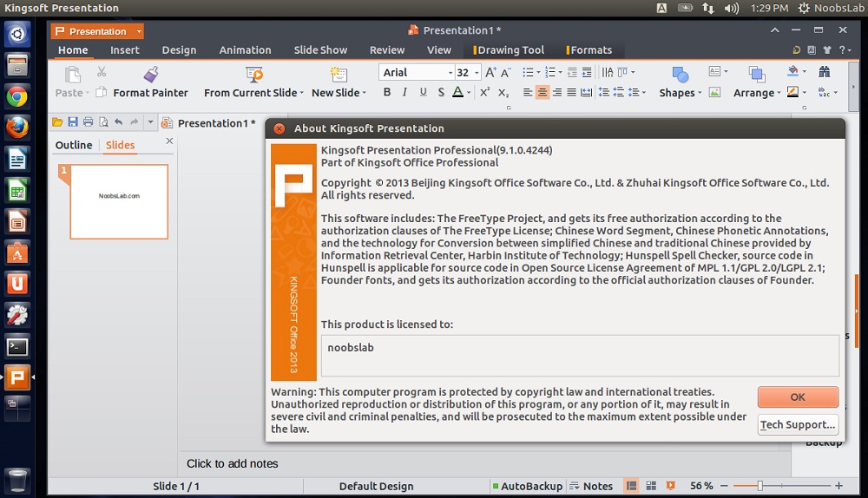Click the Insert Picture icon
Screen dimensions: 868x498
point(714,93)
